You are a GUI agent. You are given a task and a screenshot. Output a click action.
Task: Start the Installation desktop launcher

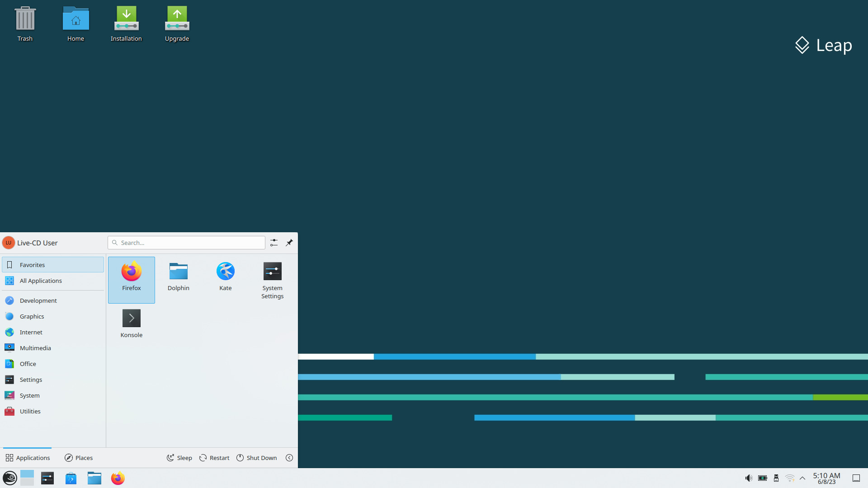coord(126,24)
